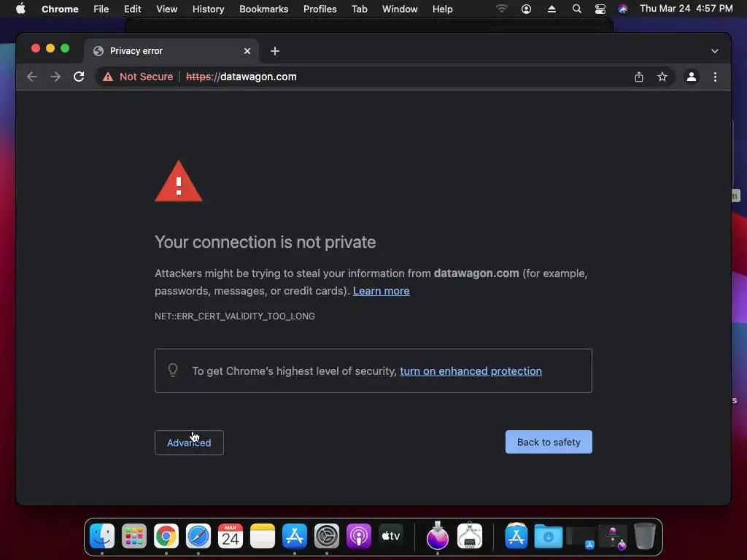This screenshot has width=747, height=560.
Task: Click the eject icon in menu bar
Action: [x=551, y=9]
